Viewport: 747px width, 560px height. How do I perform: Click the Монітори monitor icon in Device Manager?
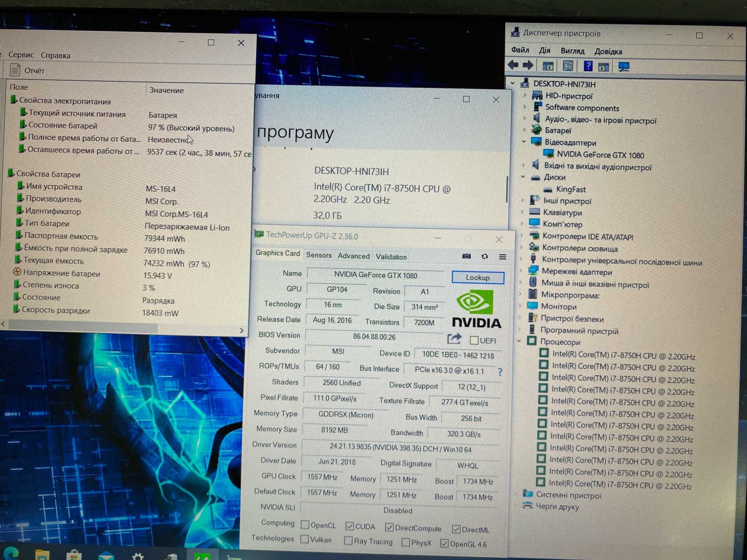coord(532,306)
